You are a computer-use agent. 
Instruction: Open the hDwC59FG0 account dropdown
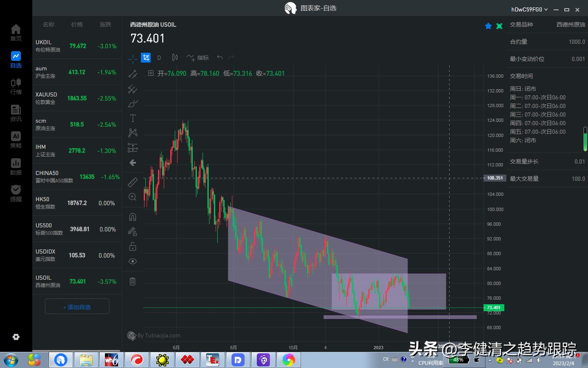(x=529, y=9)
